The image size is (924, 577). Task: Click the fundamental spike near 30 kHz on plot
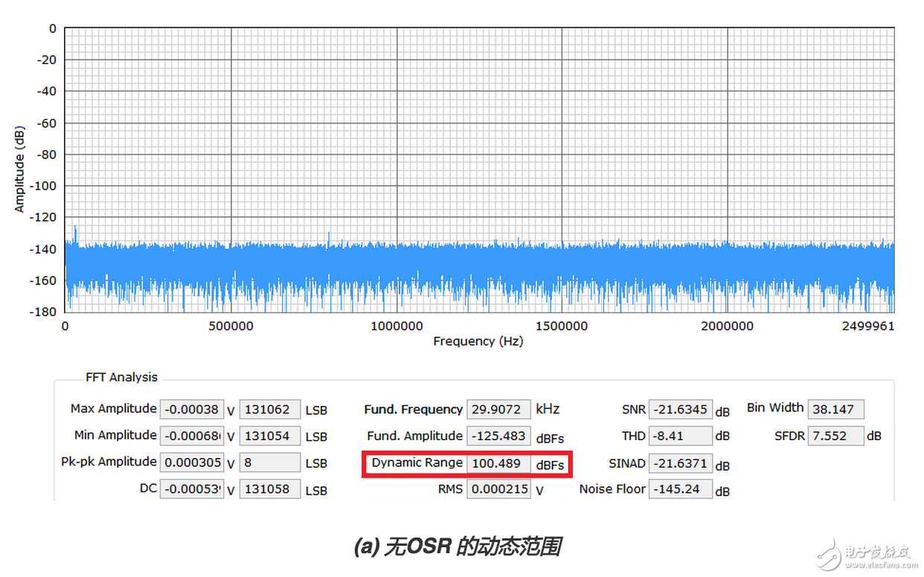tap(75, 231)
